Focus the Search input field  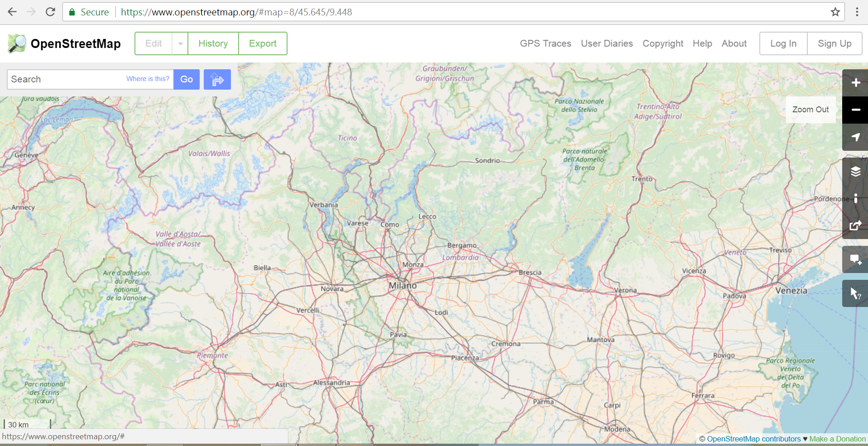(x=66, y=80)
